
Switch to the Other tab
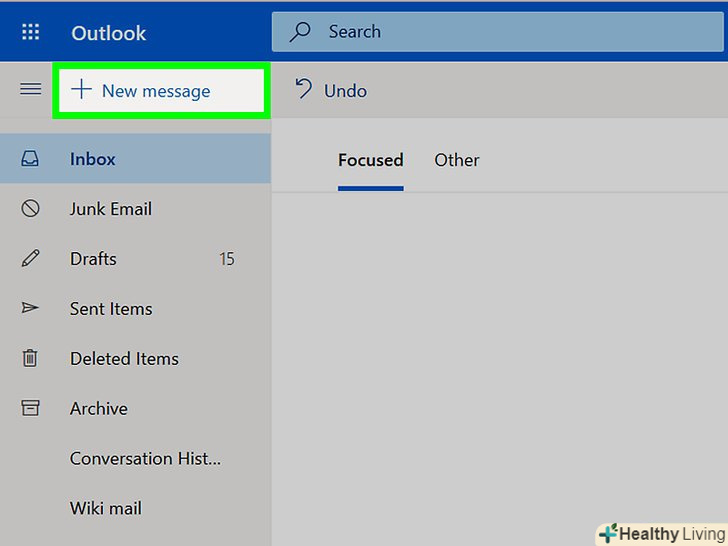click(x=457, y=160)
